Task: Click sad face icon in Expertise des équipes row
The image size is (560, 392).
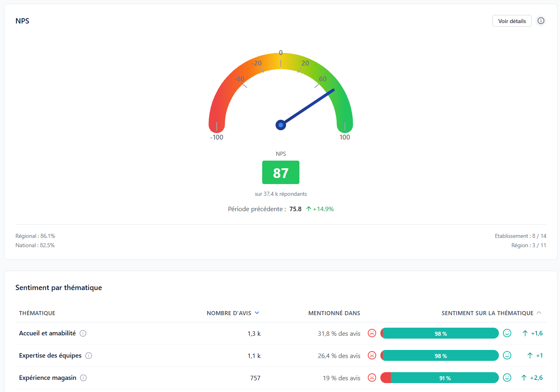Action: pyautogui.click(x=372, y=355)
